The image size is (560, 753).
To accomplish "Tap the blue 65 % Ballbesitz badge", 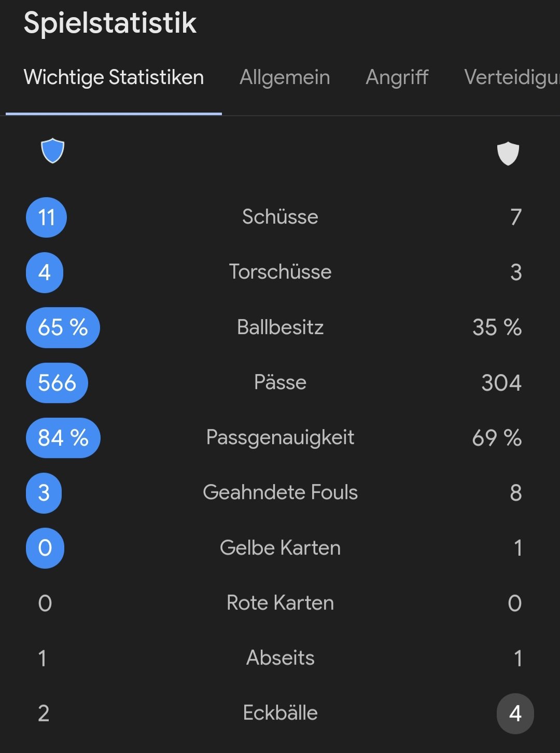I will coord(63,327).
